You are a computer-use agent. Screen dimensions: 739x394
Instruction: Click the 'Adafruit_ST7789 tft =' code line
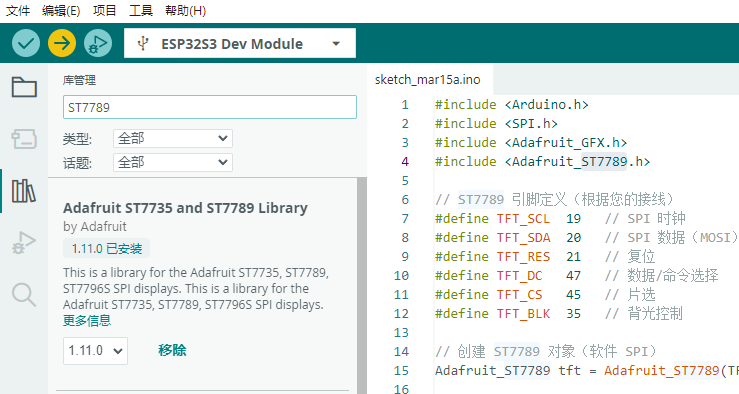click(x=586, y=370)
